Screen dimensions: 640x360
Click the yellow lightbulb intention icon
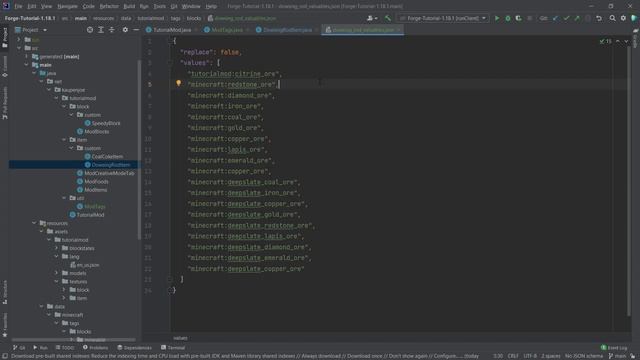(178, 83)
